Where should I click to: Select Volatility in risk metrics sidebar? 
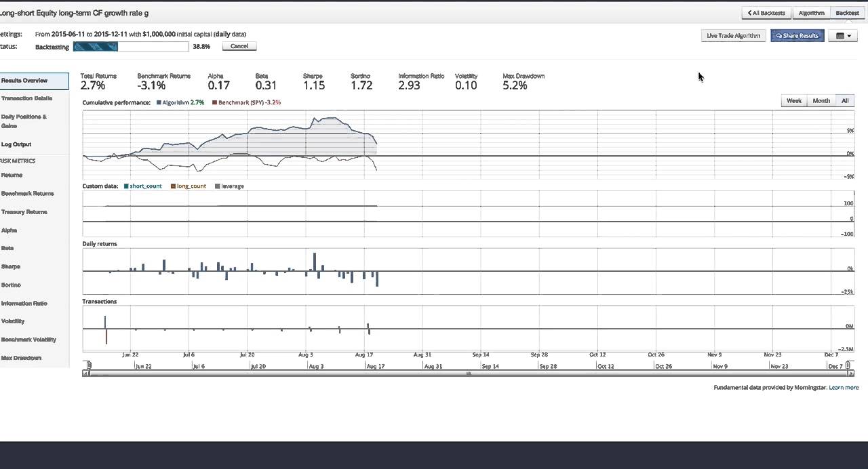pos(13,321)
